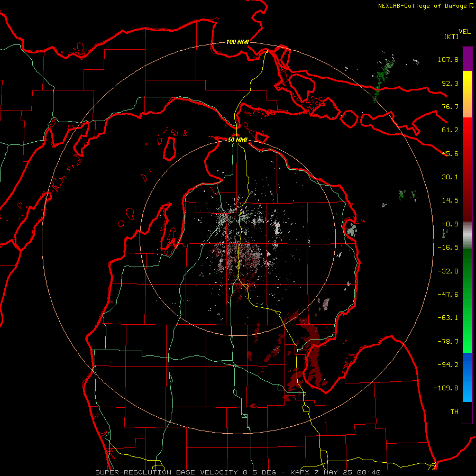The height and width of the screenshot is (476, 476).
Task: Click the 30.1 velocity scale value
Action: point(450,177)
